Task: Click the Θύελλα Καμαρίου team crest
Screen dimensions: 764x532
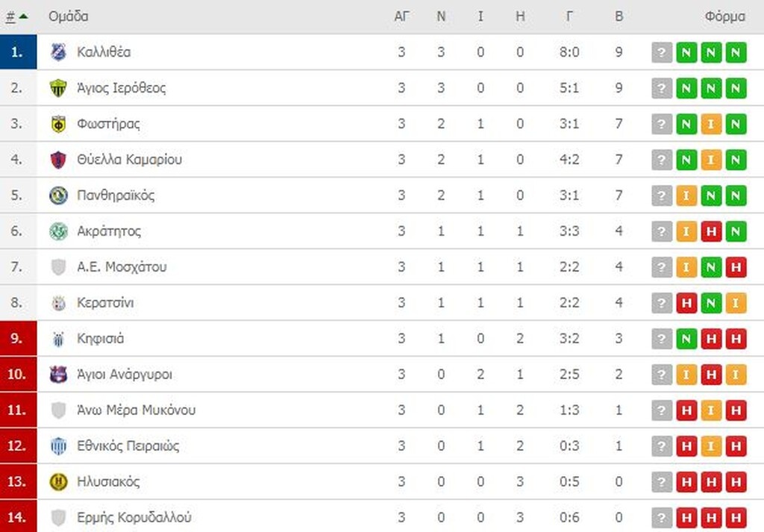Action: (58, 160)
